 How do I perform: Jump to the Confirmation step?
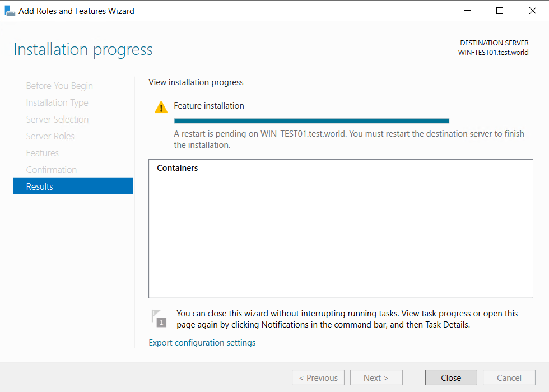pos(52,170)
